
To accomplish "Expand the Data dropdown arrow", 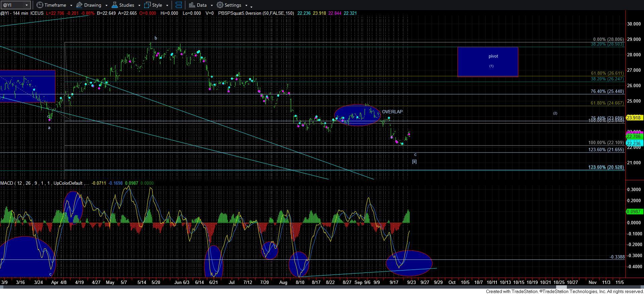I will (211, 5).
